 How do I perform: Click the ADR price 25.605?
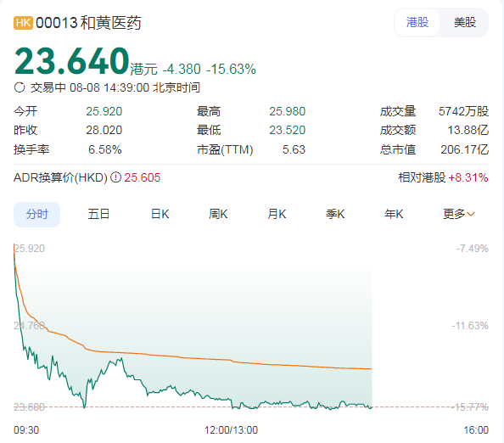(142, 177)
